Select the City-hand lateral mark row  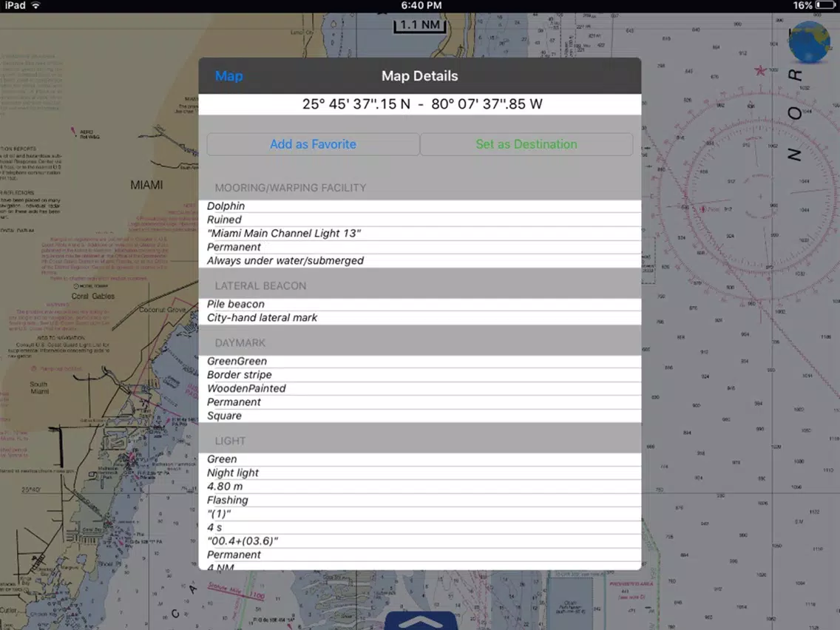[x=419, y=318]
